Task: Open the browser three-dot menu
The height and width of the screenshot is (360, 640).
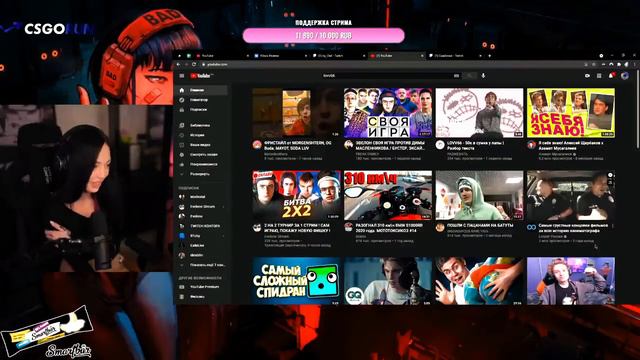Action: (x=635, y=64)
